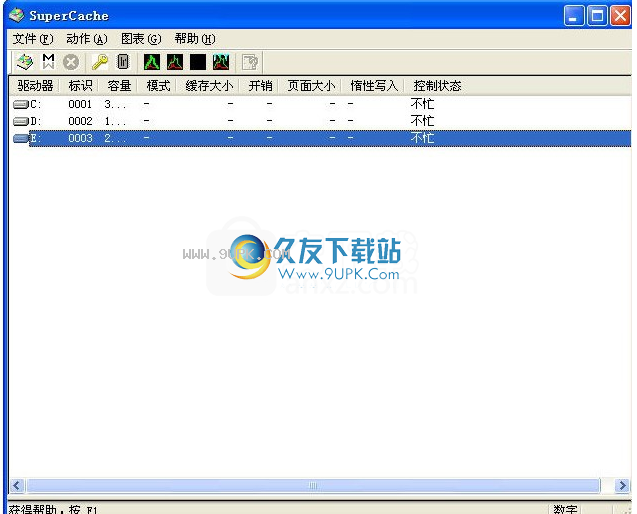Open the 动作(A) menu

click(x=87, y=39)
